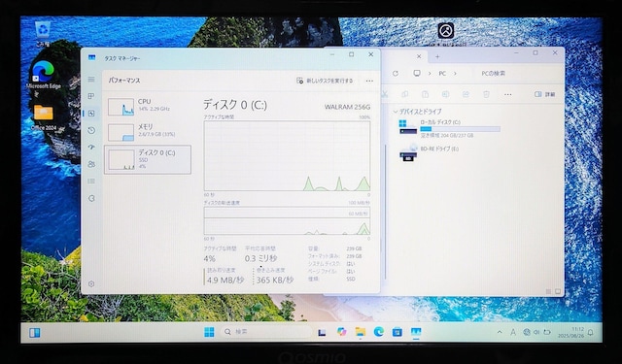This screenshot has width=622, height=364.
Task: Click 新しいタスクを実行する button in Task Manager
Action: pos(325,81)
